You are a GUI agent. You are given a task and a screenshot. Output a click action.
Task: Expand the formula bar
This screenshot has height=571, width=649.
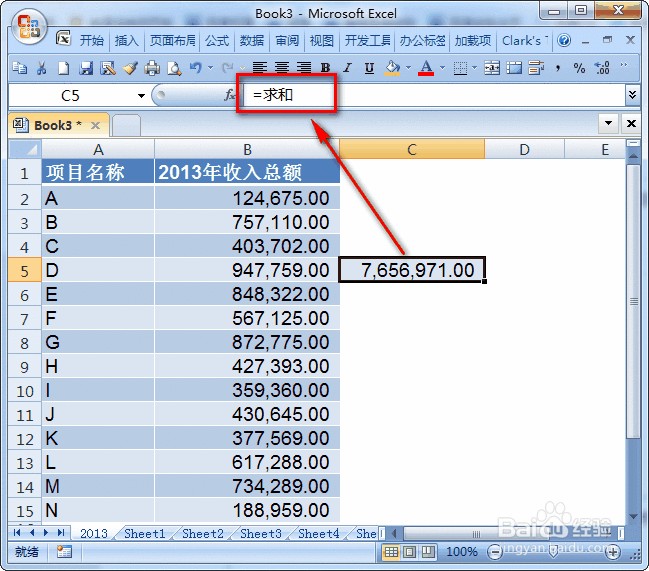coord(632,95)
